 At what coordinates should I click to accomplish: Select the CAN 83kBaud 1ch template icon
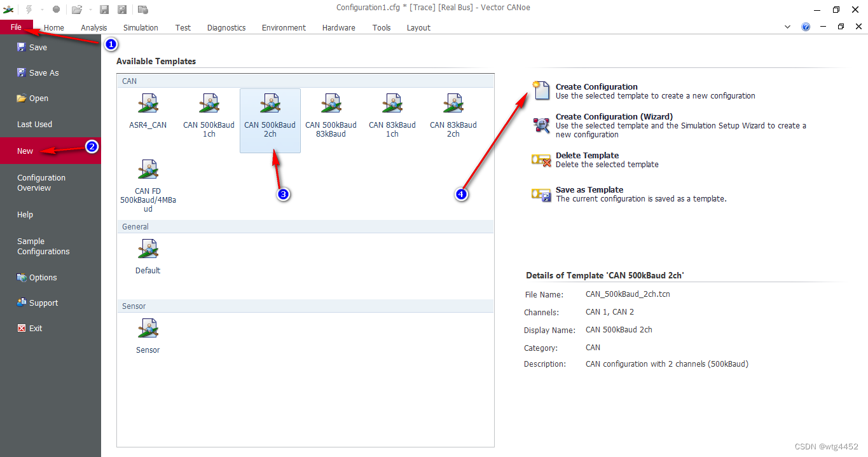(x=392, y=104)
